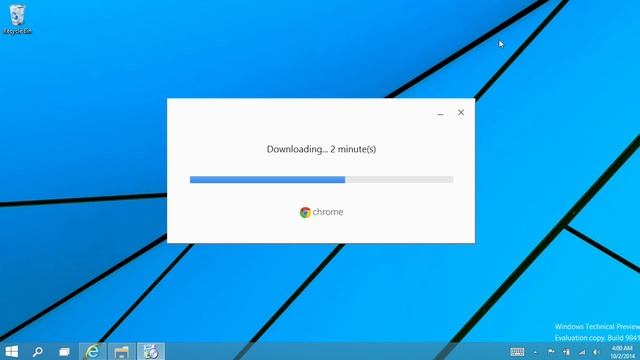
Task: Close the Chrome installer dialog
Action: coord(461,112)
